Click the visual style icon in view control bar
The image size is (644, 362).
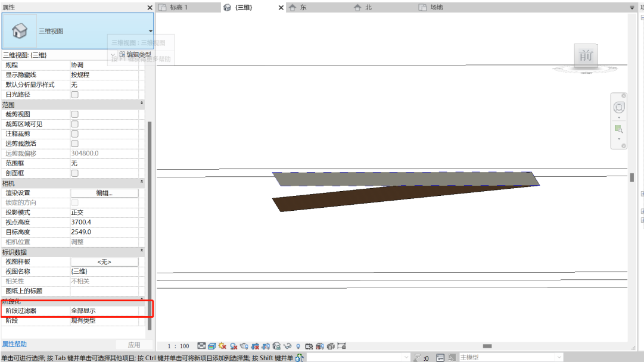212,346
